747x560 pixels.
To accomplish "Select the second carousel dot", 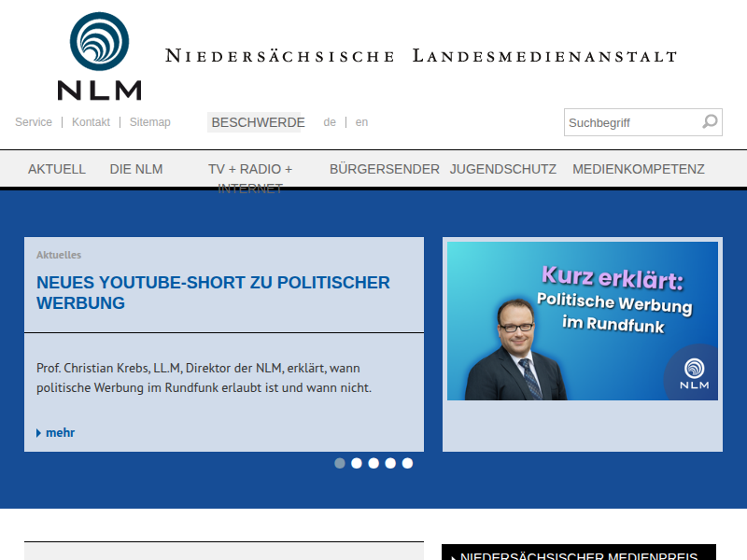I will tap(357, 463).
